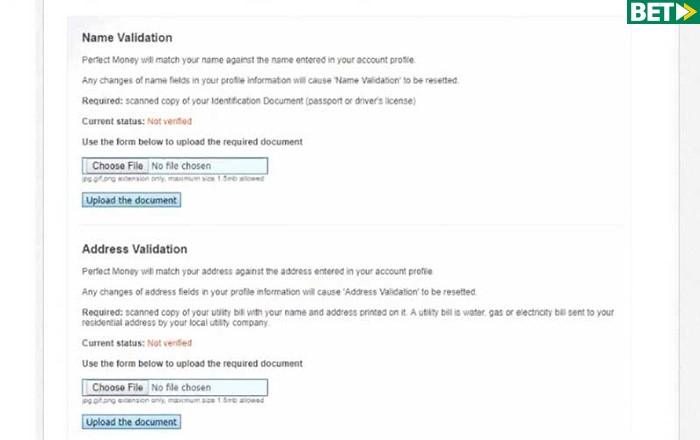Click the 'Required:' label in Address Validation
The height and width of the screenshot is (440, 700).
[102, 312]
